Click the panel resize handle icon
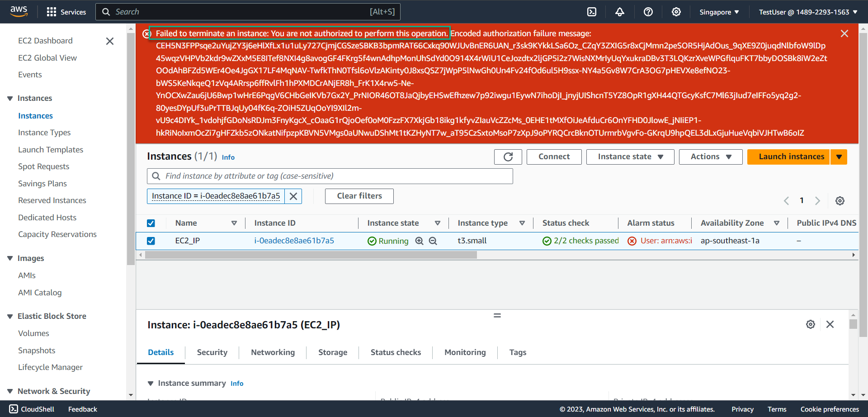Viewport: 868px width, 417px height. [497, 315]
